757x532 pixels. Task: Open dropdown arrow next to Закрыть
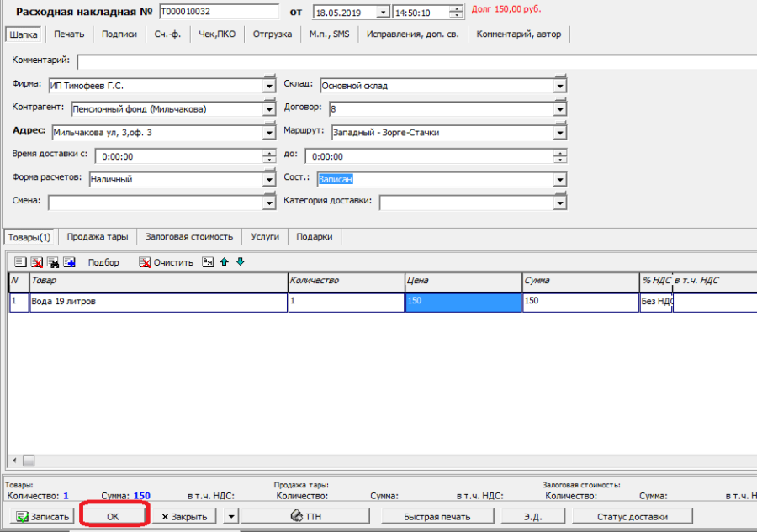230,516
